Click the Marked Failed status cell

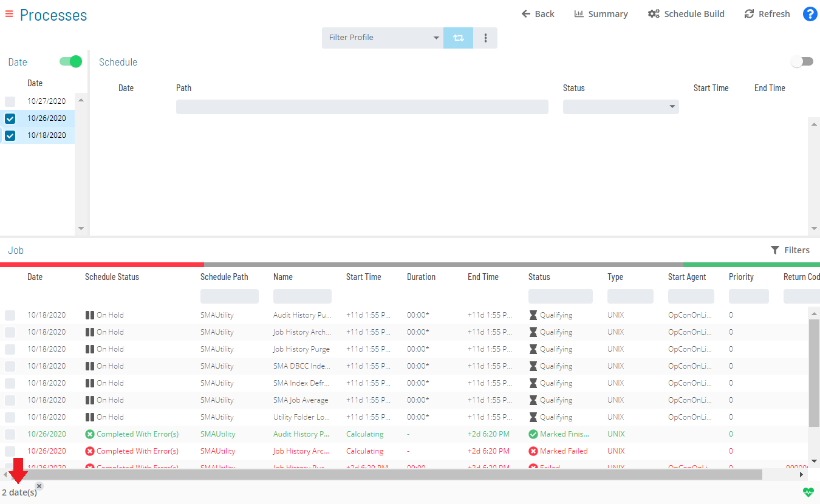[558, 451]
